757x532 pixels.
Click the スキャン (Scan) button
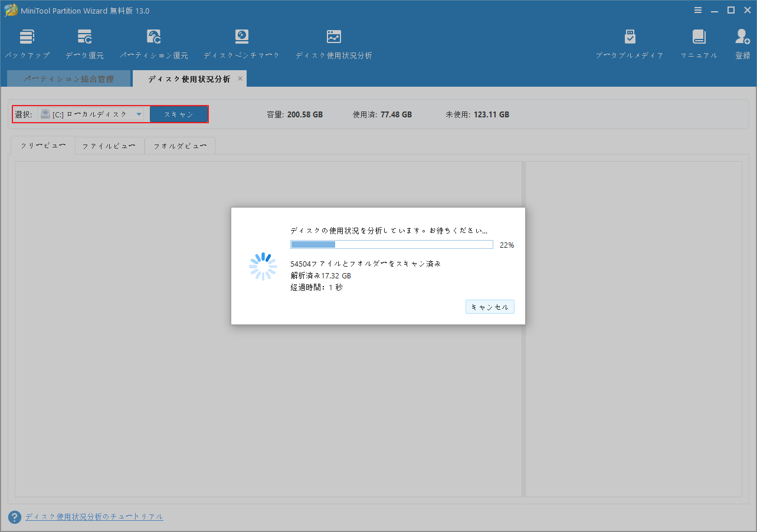(179, 114)
